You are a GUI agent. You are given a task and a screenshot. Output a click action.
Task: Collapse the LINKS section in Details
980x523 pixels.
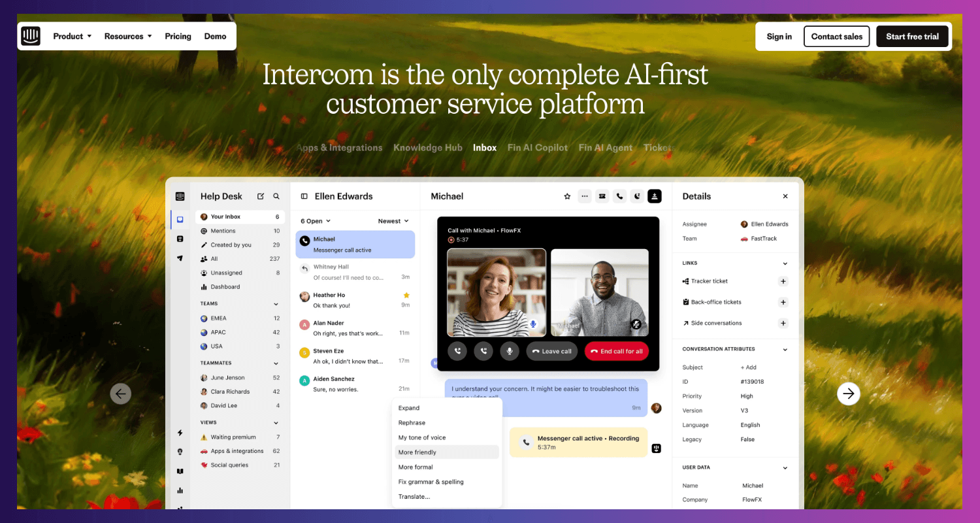point(785,263)
